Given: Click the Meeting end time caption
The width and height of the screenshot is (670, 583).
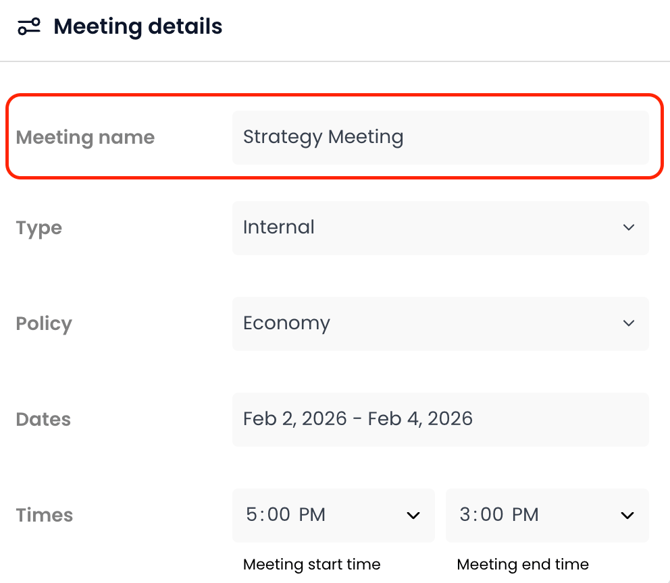Looking at the screenshot, I should 523,564.
